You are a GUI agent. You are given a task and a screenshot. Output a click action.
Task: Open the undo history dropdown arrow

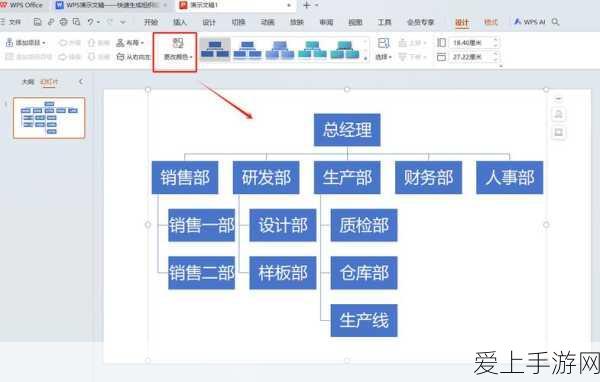tap(98, 23)
